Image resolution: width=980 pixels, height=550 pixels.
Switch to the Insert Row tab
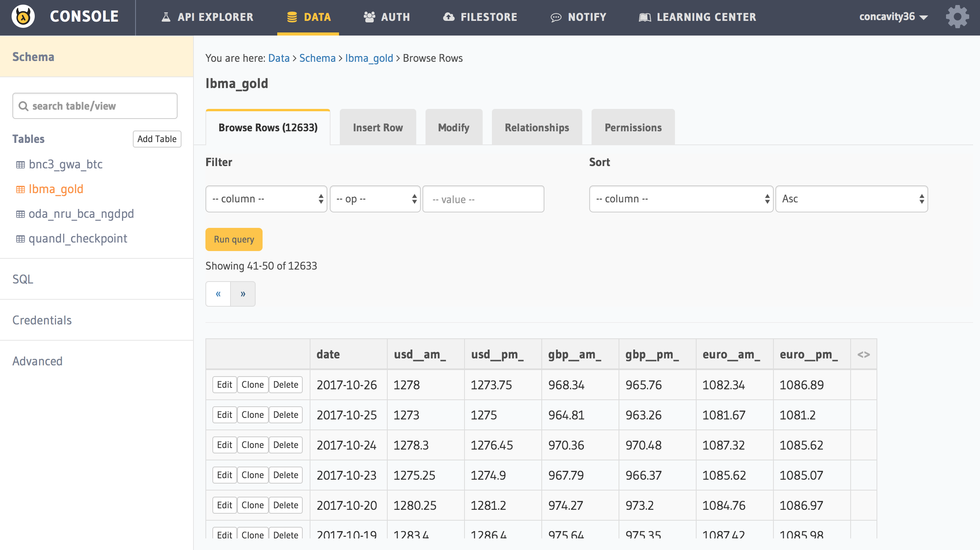[x=378, y=127]
